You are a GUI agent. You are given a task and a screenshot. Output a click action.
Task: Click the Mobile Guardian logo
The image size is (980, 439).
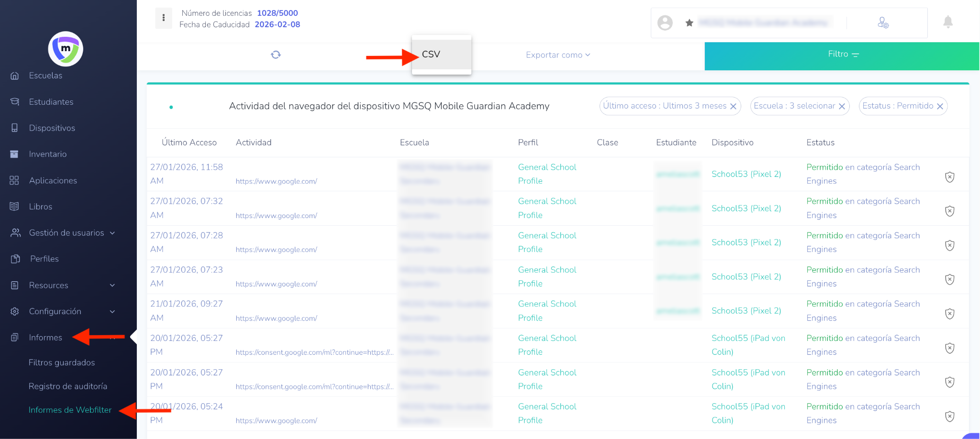point(66,49)
